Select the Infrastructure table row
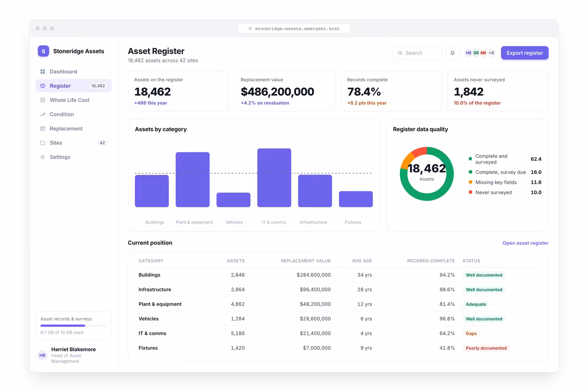Viewport: 588px width, 392px height. coord(338,290)
